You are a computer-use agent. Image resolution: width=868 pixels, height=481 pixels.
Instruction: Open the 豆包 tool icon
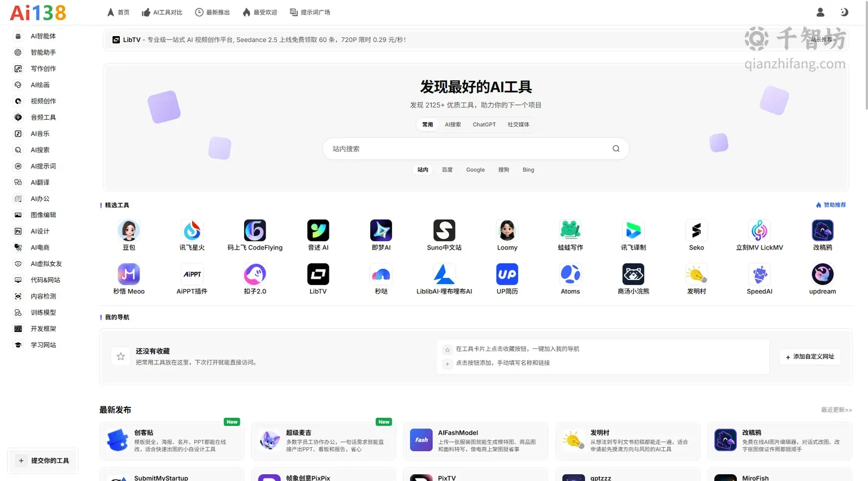pos(129,230)
